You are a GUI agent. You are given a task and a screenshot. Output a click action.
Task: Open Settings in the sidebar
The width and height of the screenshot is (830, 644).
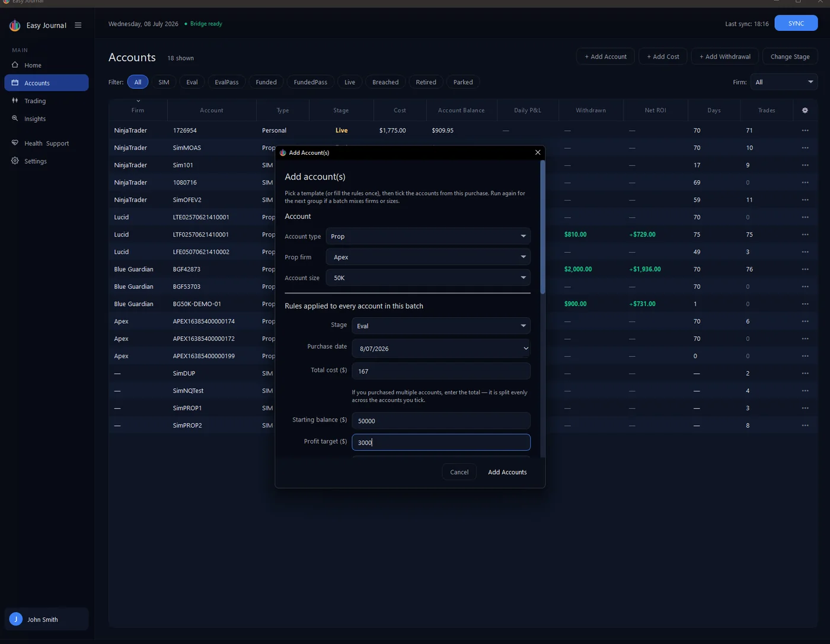tap(46, 161)
